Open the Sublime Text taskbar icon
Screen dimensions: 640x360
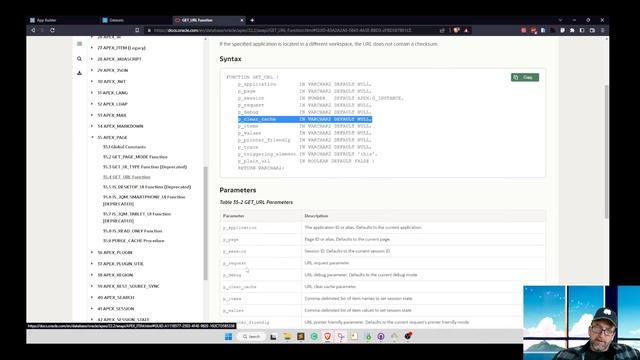click(301, 336)
